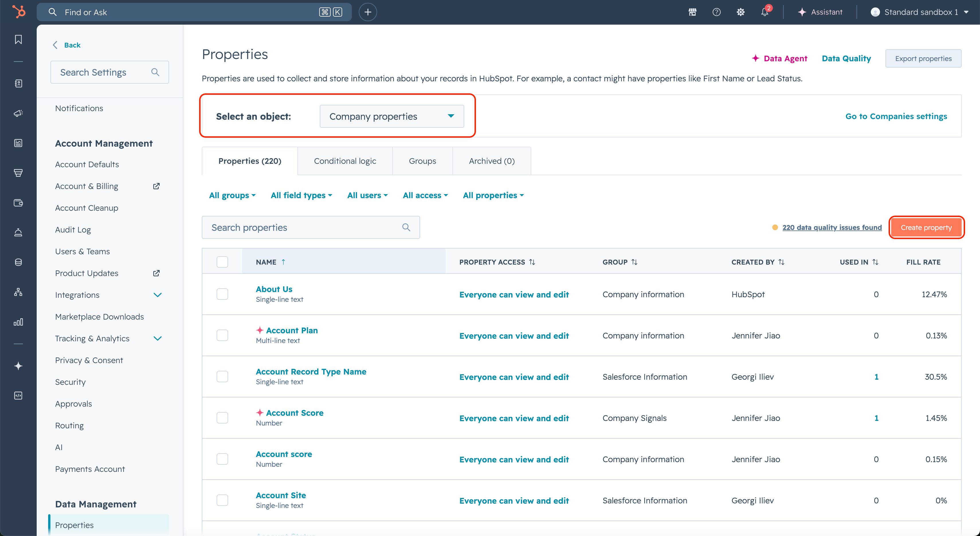Open the notifications bell with badge
Viewport: 980px width, 536px height.
click(765, 11)
